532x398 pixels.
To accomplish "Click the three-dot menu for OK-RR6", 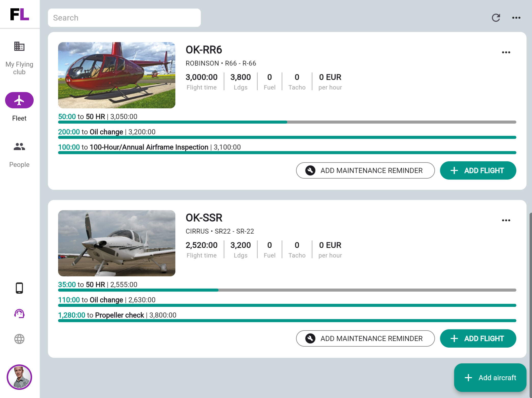I will (x=506, y=52).
